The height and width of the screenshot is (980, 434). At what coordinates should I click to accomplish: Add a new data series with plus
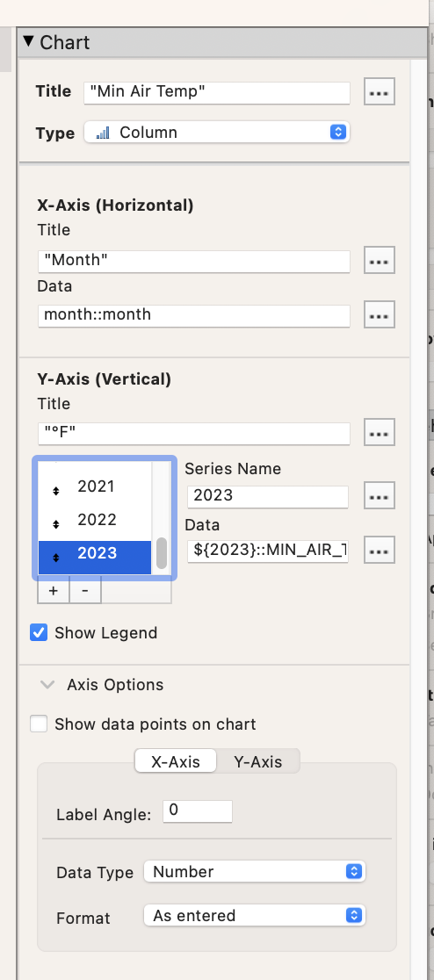pos(54,591)
